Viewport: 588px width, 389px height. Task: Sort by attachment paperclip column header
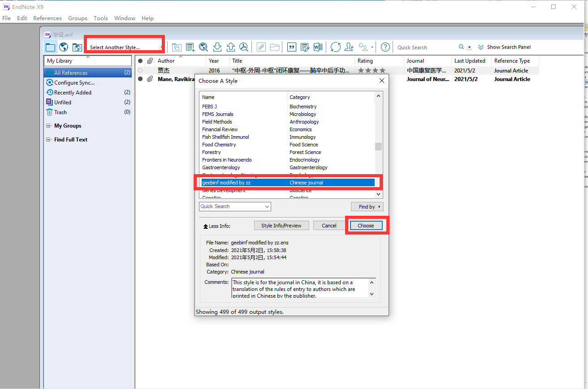tap(150, 61)
